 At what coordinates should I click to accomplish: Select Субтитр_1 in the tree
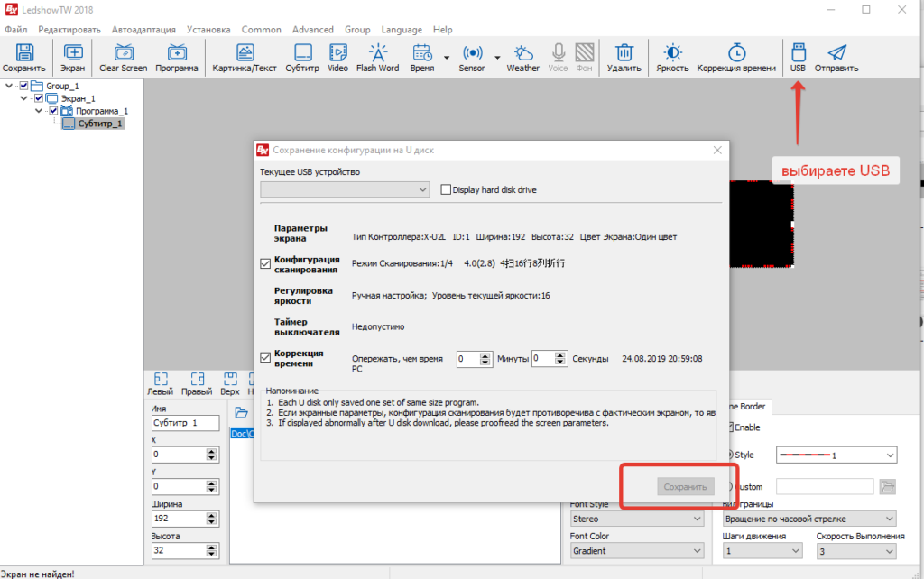[100, 124]
